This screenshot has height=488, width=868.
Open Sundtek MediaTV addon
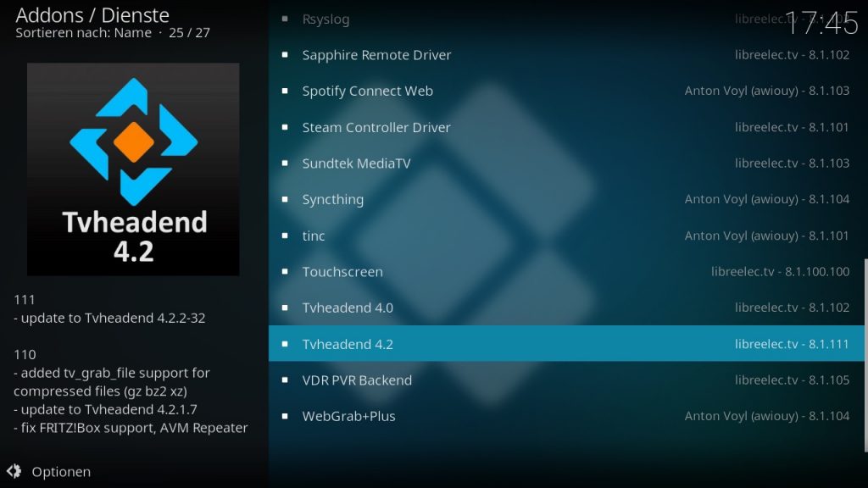[x=568, y=164]
